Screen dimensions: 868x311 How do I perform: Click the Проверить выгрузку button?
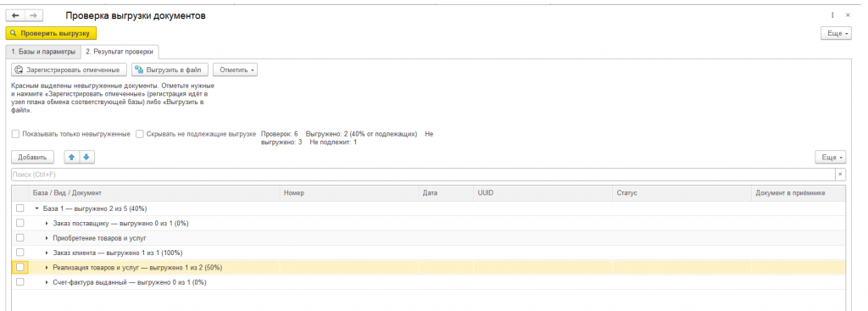click(51, 33)
